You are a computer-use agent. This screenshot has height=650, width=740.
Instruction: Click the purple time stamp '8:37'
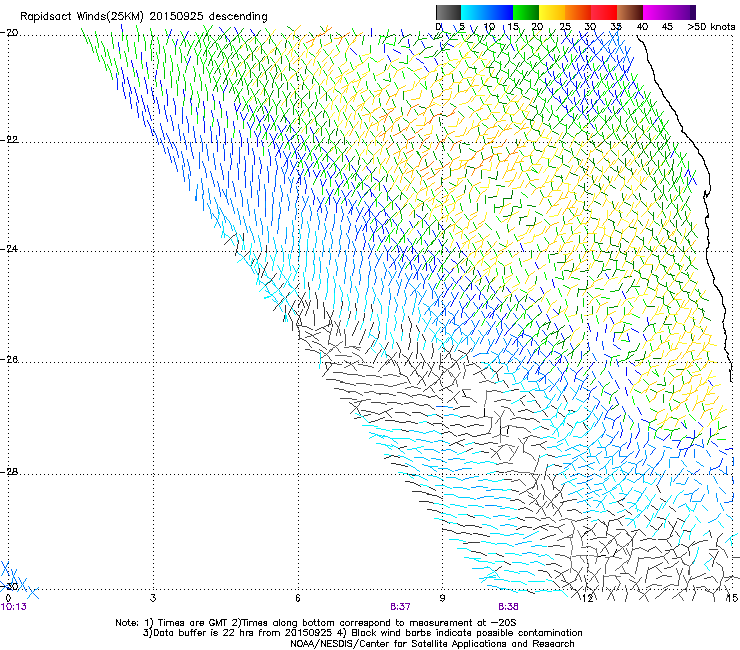[400, 607]
